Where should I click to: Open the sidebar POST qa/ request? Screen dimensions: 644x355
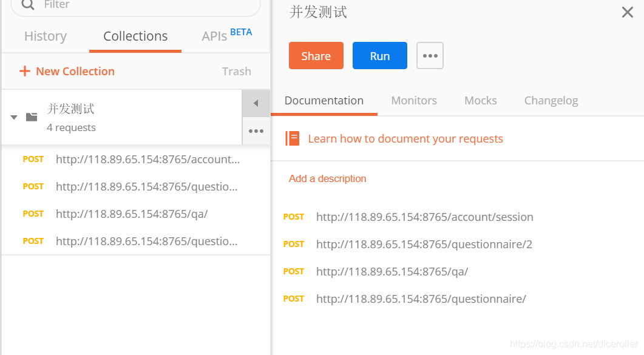click(135, 214)
